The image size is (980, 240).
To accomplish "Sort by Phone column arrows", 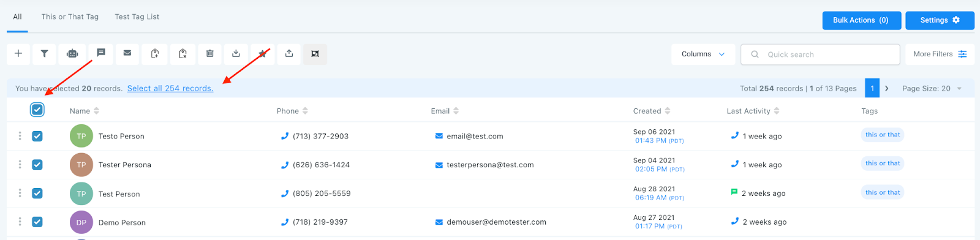I will [x=305, y=111].
